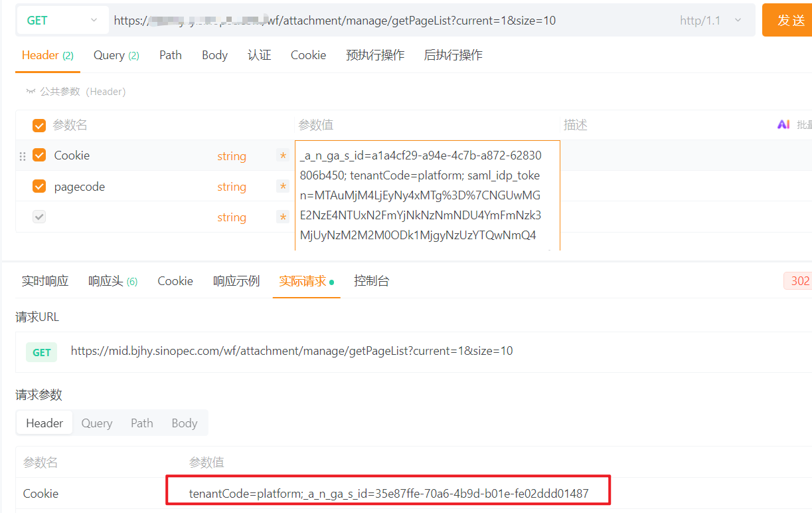Click the Cookie value text editor
The image size is (812, 513).
click(x=428, y=195)
